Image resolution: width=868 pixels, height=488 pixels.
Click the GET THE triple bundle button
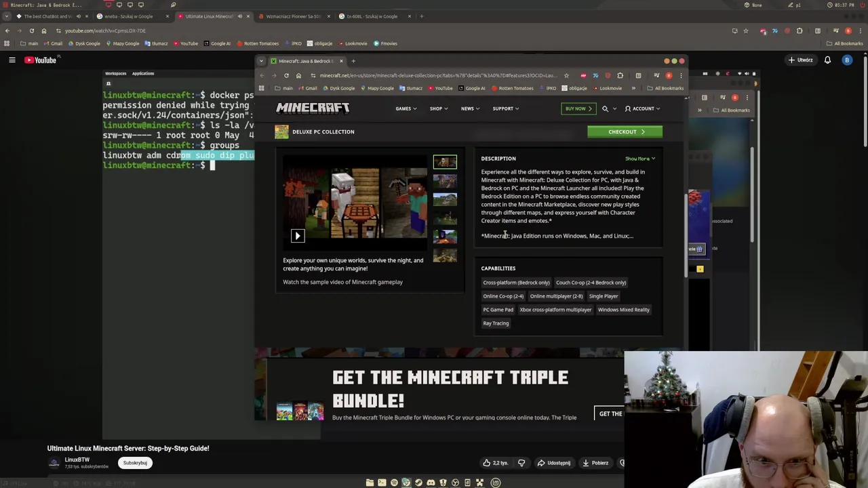[x=609, y=413]
